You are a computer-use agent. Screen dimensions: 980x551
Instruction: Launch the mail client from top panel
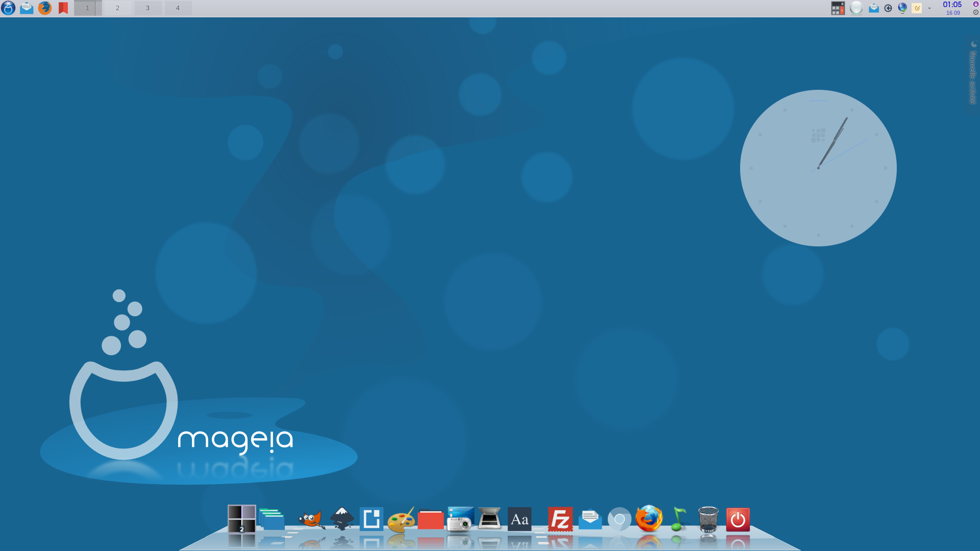point(27,8)
